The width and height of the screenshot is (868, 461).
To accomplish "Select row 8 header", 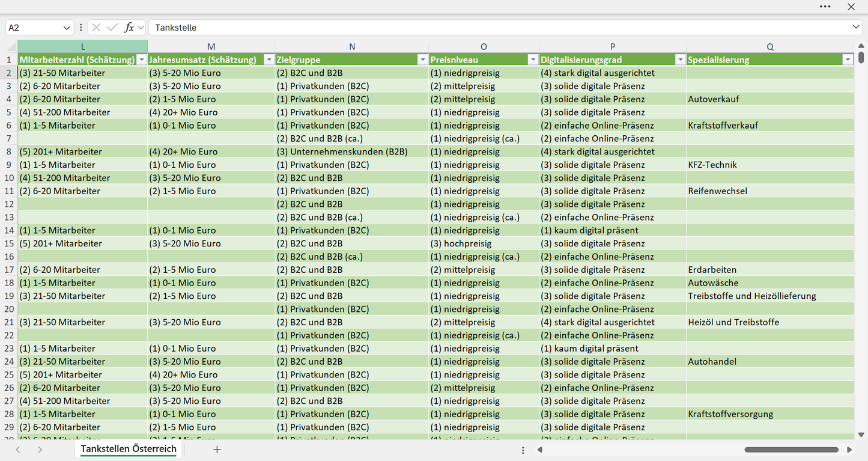I will 9,151.
